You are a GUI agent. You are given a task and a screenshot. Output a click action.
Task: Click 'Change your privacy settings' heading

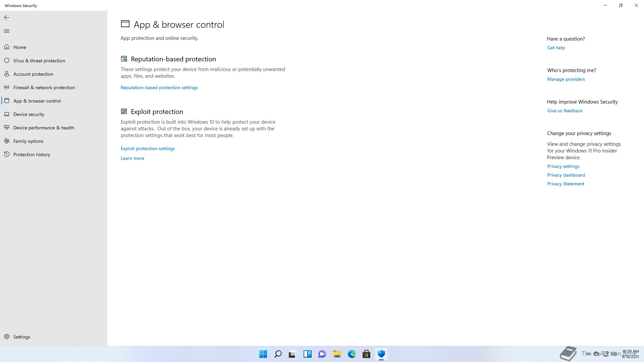coord(579,133)
